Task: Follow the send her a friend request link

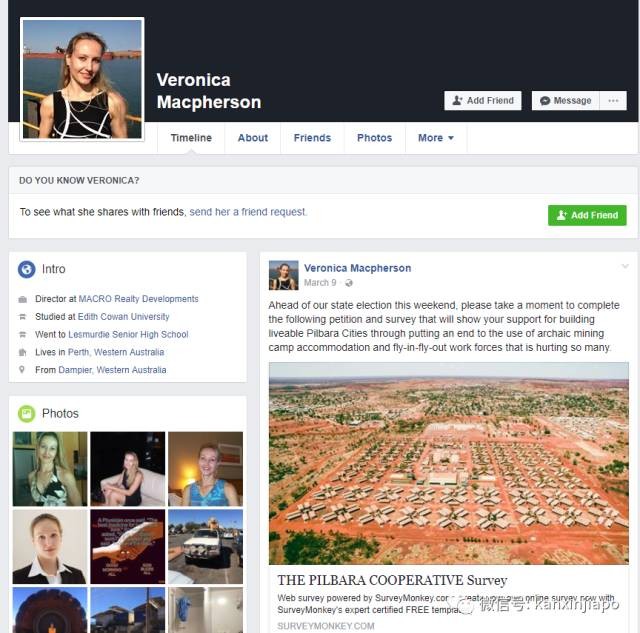Action: pos(248,212)
